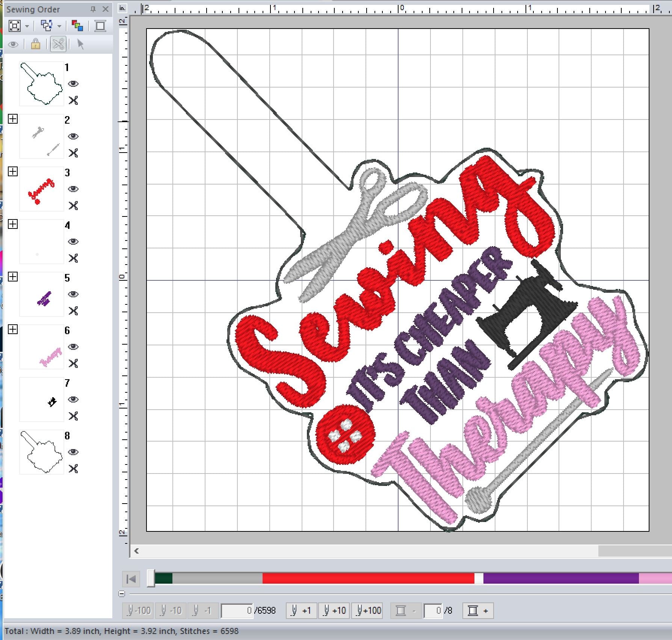Click the purple segment in stitch color bar

561,578
